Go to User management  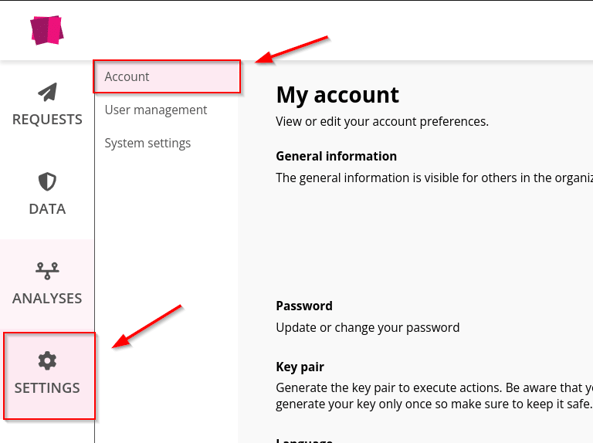(156, 110)
